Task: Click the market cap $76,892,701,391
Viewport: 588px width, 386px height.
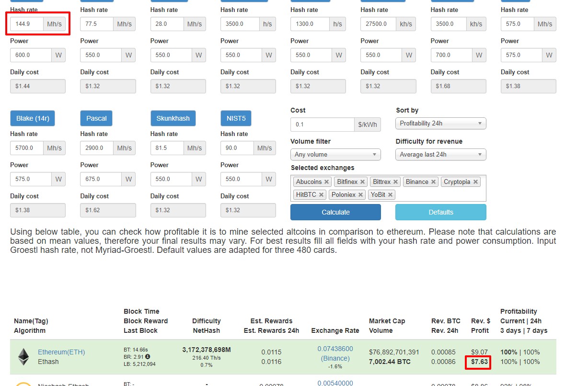Action: pyautogui.click(x=394, y=352)
